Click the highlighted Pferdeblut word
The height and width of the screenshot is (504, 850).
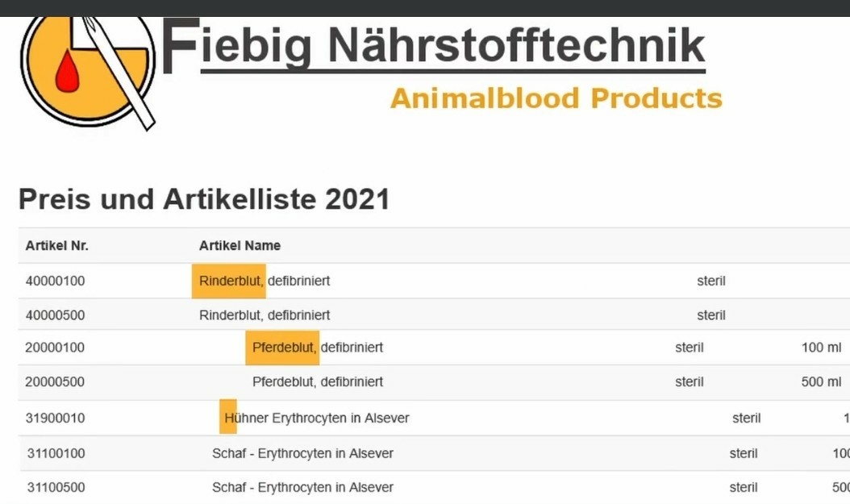284,348
